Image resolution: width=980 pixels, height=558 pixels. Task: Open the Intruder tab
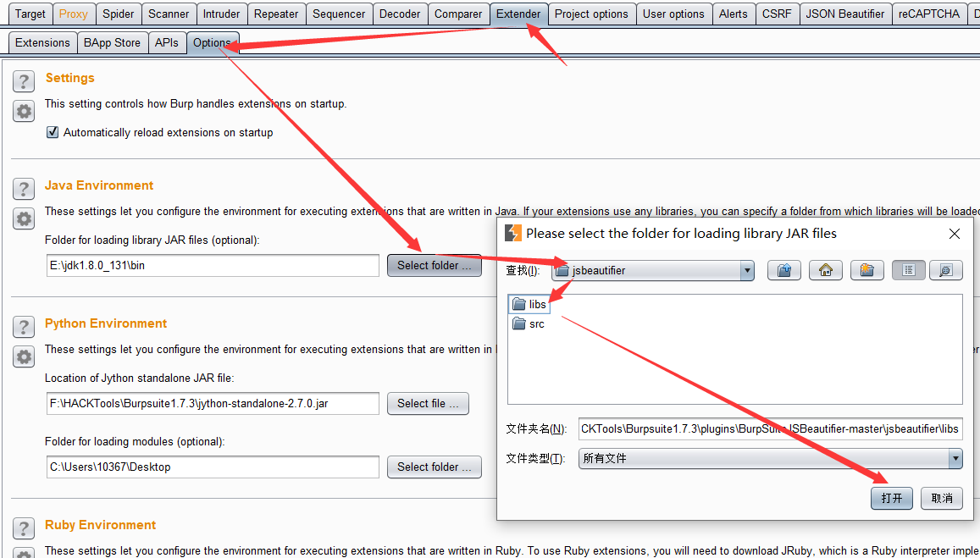tap(221, 14)
